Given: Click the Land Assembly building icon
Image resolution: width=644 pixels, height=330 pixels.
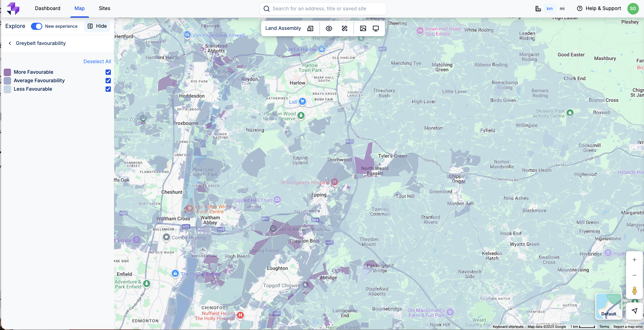Looking at the screenshot, I should click(x=310, y=28).
